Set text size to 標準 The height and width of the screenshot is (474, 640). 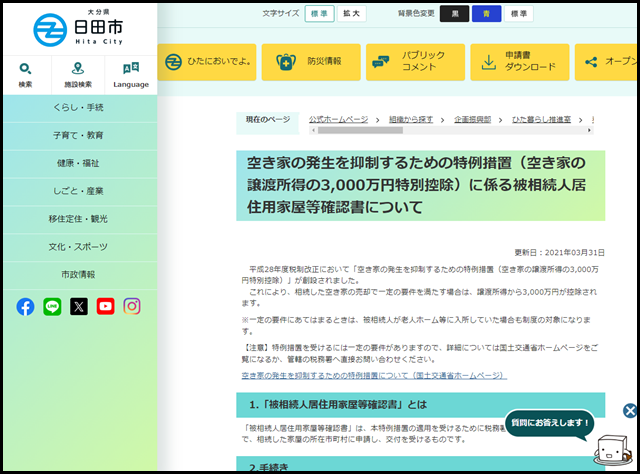[x=319, y=14]
